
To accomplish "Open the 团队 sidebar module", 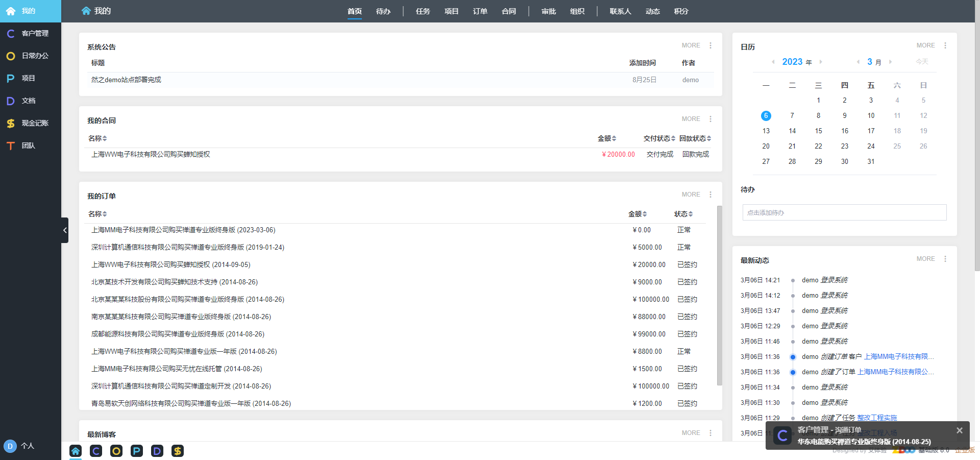I will point(31,146).
